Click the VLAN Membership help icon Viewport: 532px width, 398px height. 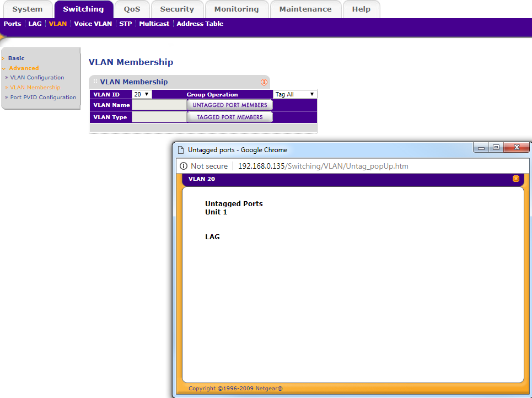tap(264, 82)
